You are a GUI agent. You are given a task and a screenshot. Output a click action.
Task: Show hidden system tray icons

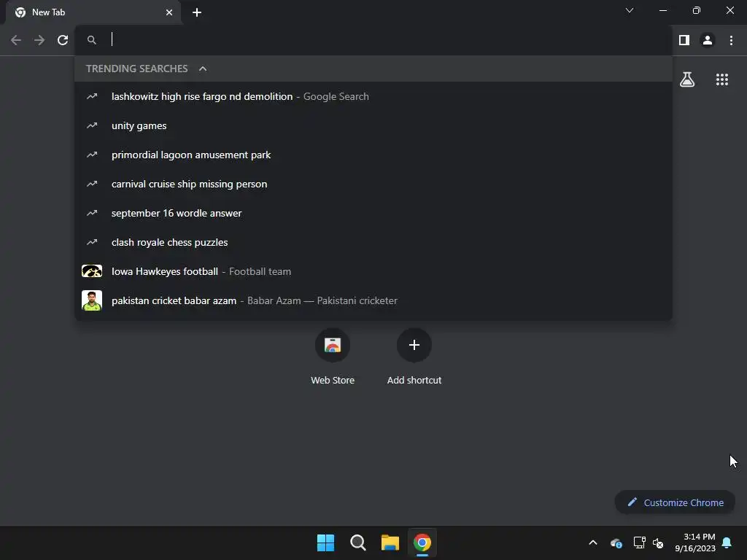tap(593, 542)
